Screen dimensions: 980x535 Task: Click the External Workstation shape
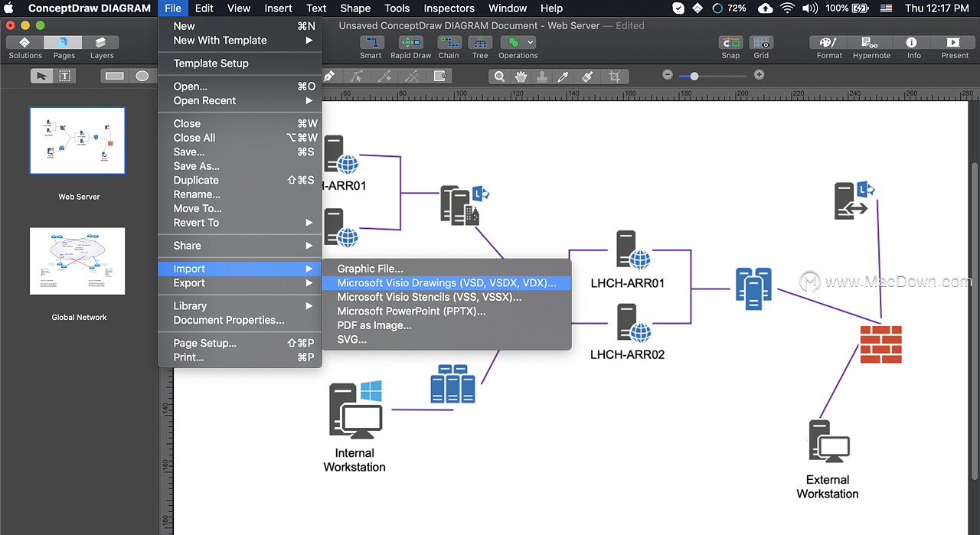coord(829,442)
